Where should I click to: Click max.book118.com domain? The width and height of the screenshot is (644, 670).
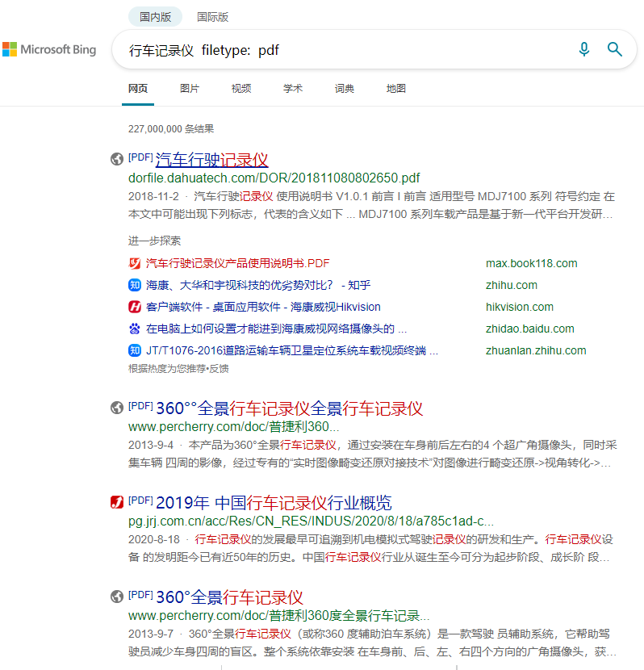tap(531, 263)
